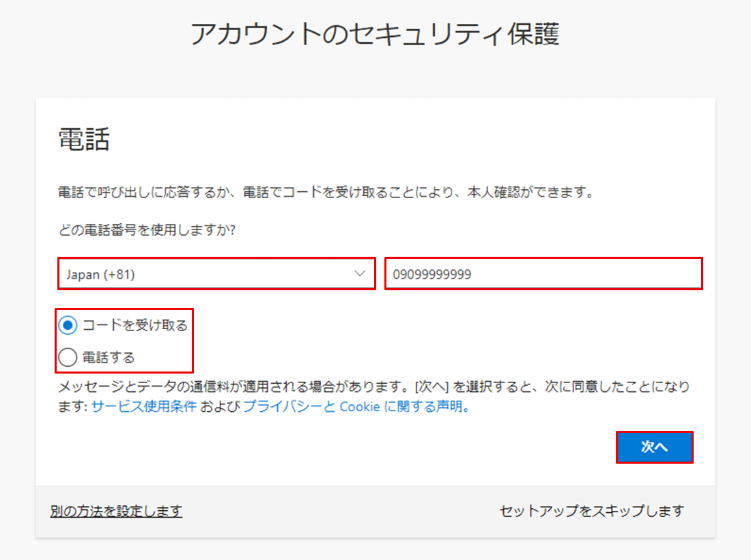Choose the 電話する radio option
This screenshot has height=560, width=751.
point(68,356)
